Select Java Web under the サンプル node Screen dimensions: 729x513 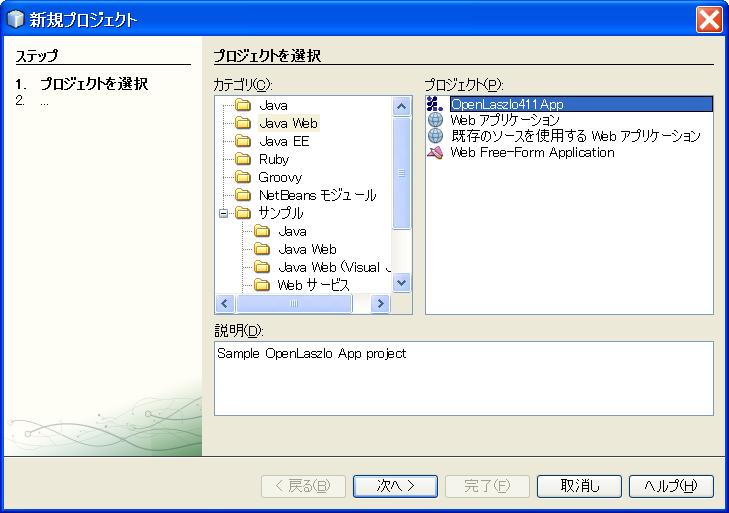click(x=307, y=249)
